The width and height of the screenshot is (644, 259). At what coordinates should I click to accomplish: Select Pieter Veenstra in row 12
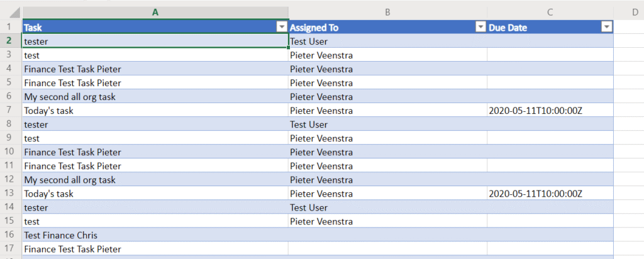coord(387,179)
